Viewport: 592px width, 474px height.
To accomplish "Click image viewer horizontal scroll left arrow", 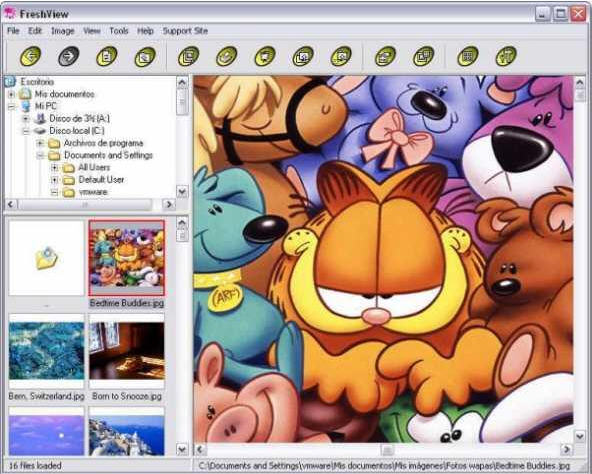I will 200,449.
